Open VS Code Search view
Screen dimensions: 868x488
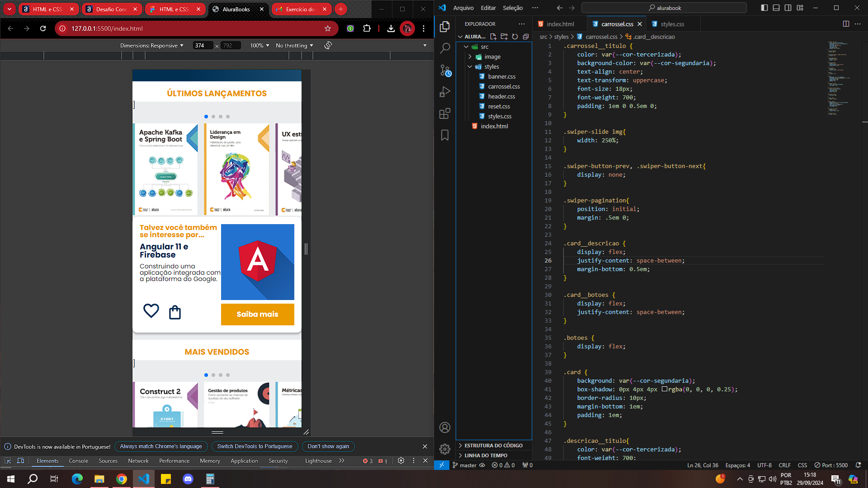click(x=445, y=48)
